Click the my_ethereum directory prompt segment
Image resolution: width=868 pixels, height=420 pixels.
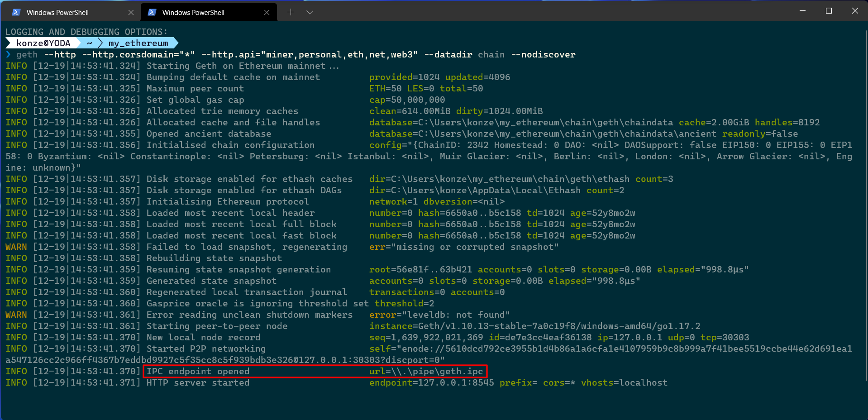138,43
